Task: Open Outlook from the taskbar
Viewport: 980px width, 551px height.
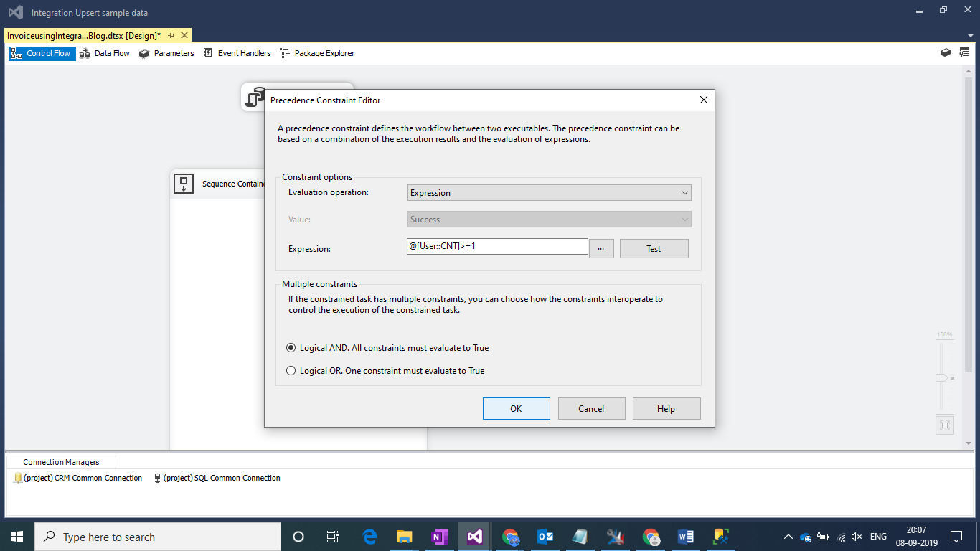Action: [x=545, y=537]
